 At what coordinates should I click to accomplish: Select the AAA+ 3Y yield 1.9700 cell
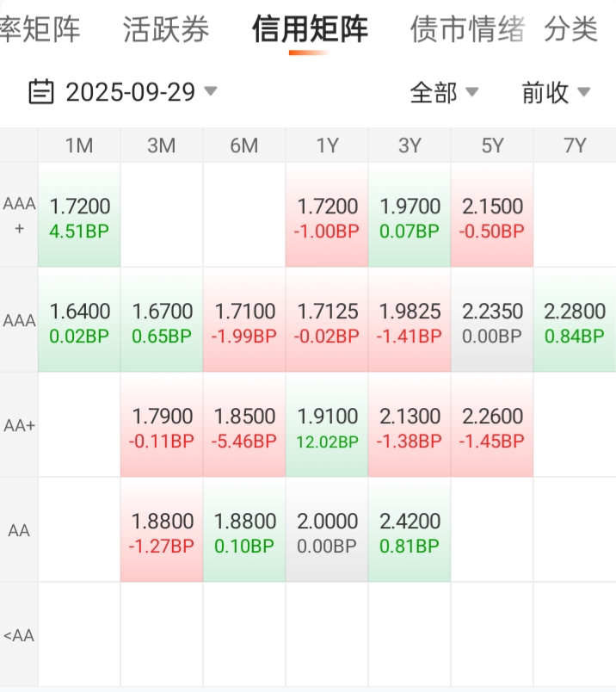pyautogui.click(x=410, y=218)
